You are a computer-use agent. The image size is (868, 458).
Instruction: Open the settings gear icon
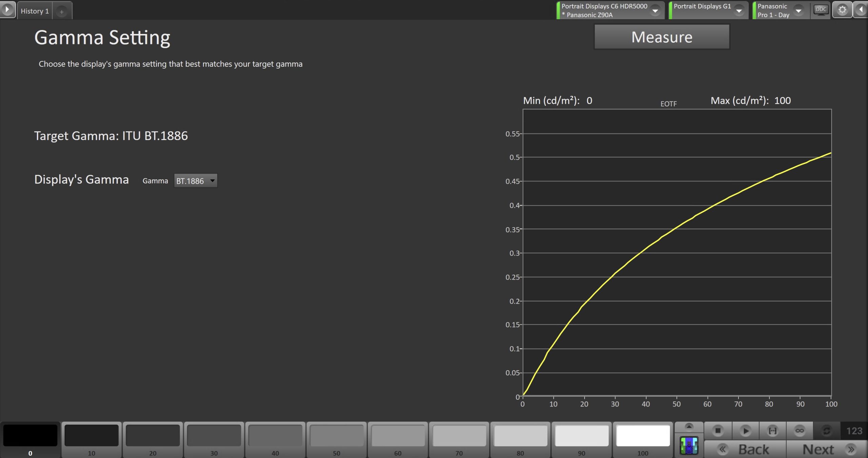click(x=842, y=10)
